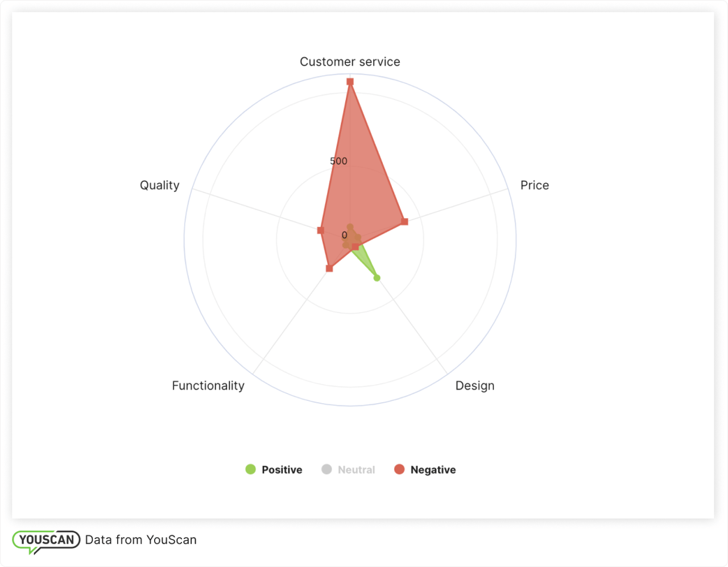This screenshot has height=567, width=728.
Task: Select the Negative marker on Price axis
Action: click(x=404, y=221)
